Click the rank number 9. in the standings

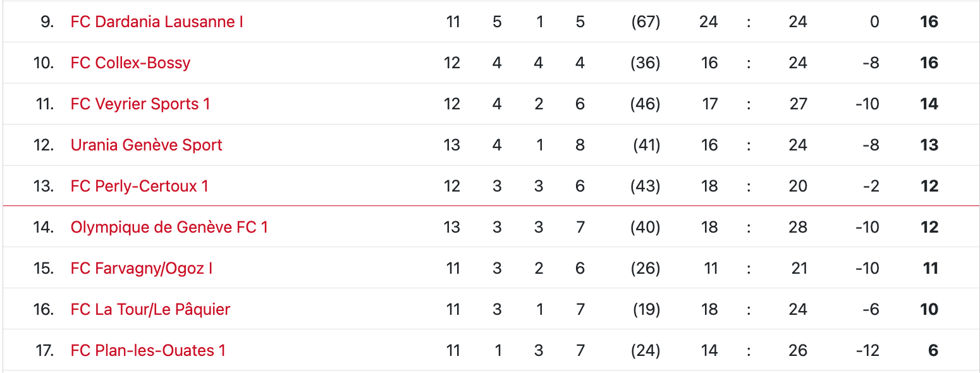pos(47,22)
